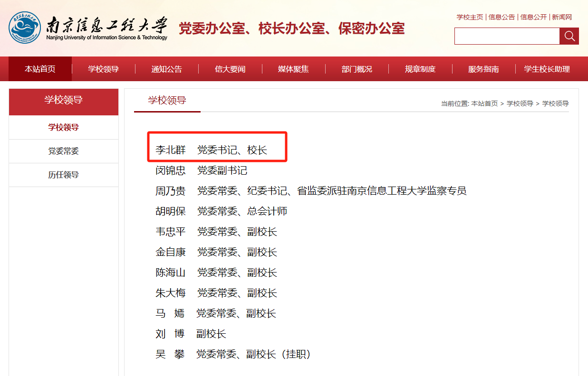The image size is (588, 376).
Task: Open 媒体聚焦 navigation menu
Action: click(x=293, y=69)
